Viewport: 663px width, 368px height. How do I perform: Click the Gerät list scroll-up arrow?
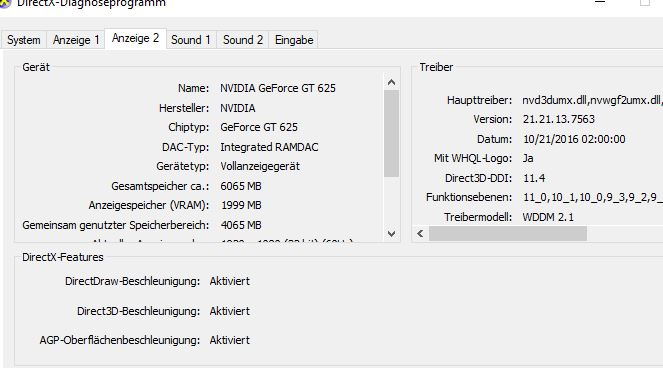pos(392,82)
